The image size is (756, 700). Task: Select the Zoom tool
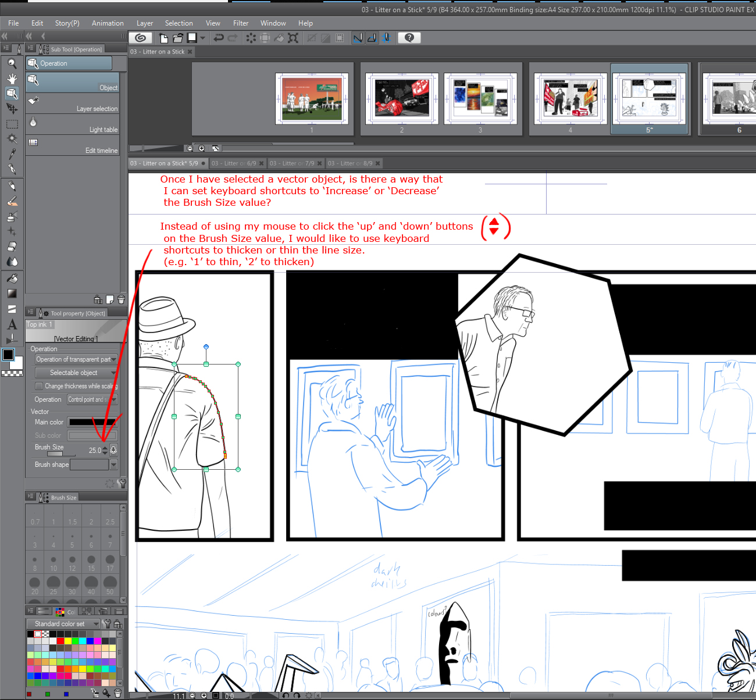(x=12, y=63)
